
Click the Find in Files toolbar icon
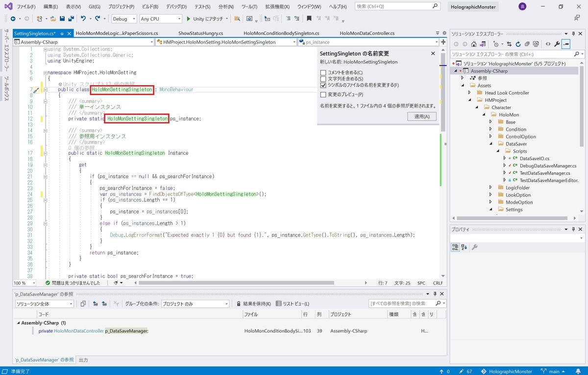pos(237,19)
